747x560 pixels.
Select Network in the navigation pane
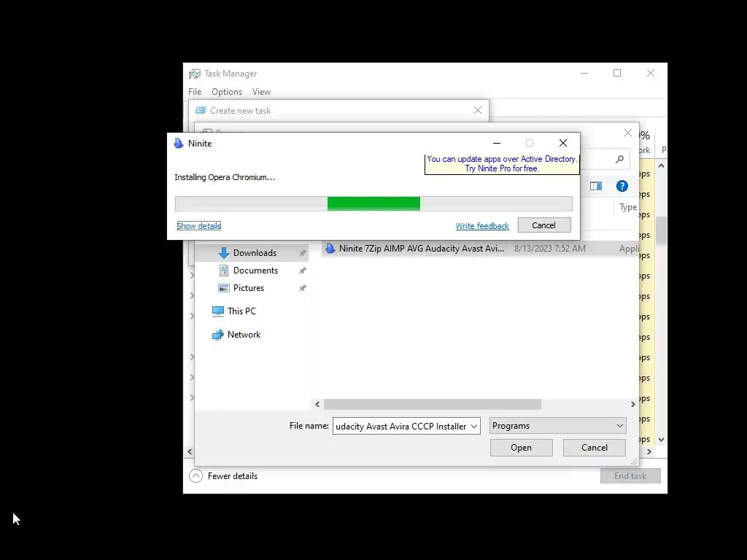tap(244, 335)
